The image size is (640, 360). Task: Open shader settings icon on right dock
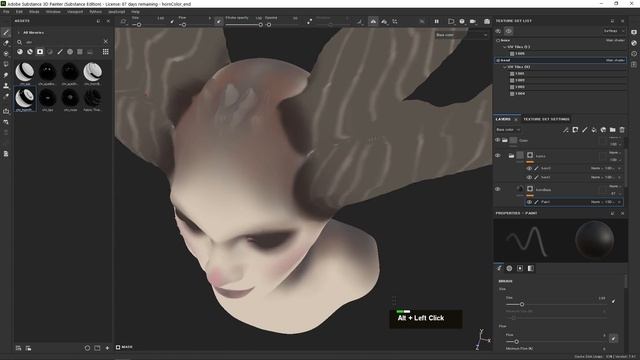[x=634, y=43]
